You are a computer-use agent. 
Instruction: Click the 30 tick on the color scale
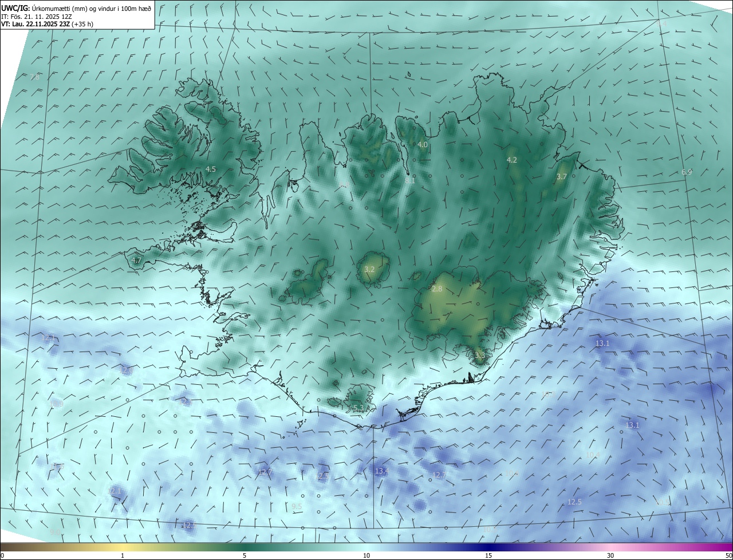pyautogui.click(x=610, y=555)
